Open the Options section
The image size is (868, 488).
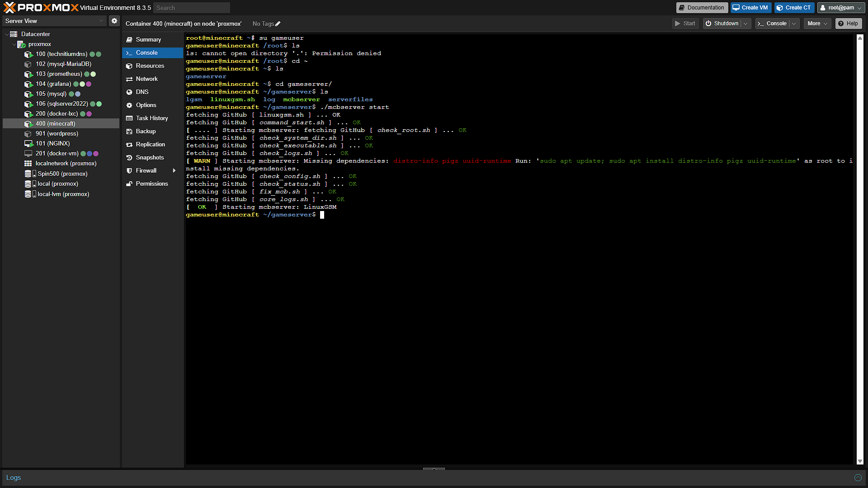(152, 105)
